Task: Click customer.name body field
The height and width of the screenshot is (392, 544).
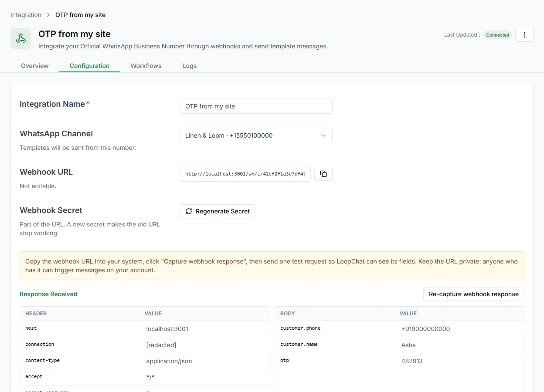Action: click(x=299, y=344)
